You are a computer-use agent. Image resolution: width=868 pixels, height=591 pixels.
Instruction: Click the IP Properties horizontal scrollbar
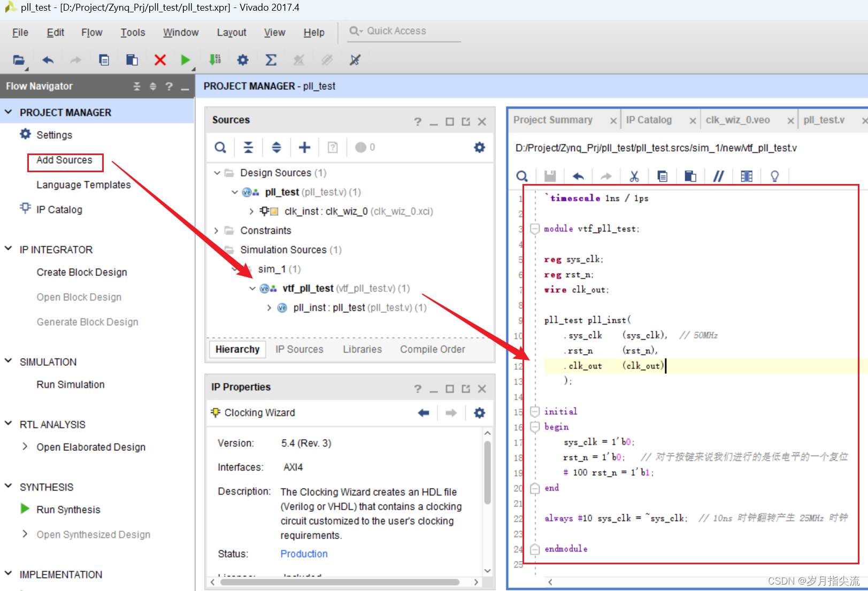tap(340, 581)
